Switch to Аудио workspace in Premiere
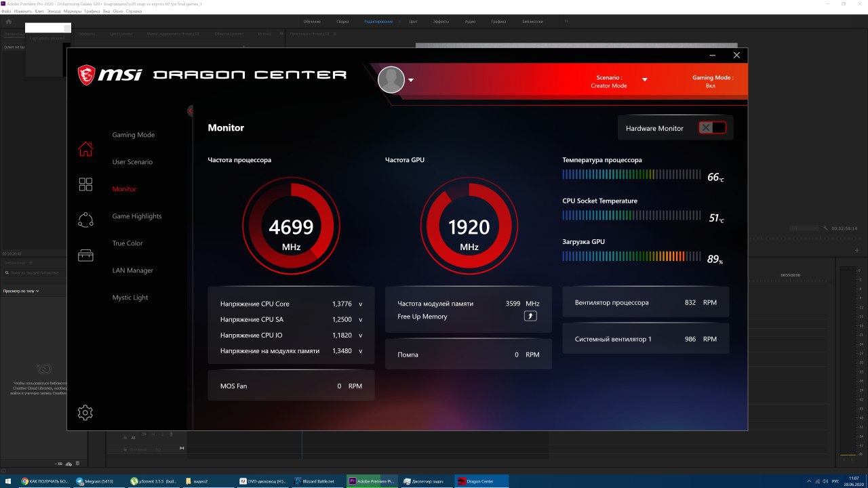Image resolution: width=868 pixels, height=488 pixels. click(470, 22)
